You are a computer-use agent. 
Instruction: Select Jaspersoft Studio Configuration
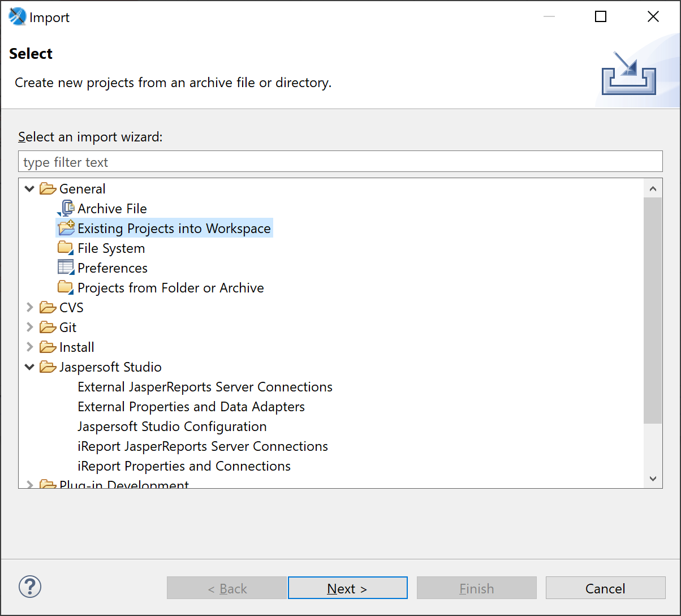(172, 426)
